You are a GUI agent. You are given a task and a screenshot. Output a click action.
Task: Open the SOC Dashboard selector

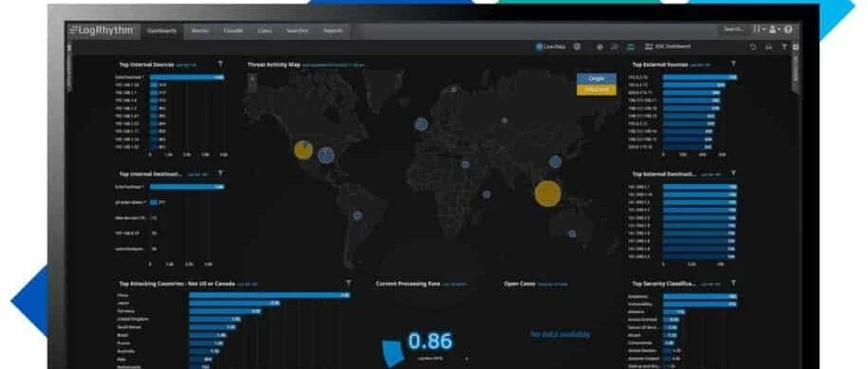point(668,47)
